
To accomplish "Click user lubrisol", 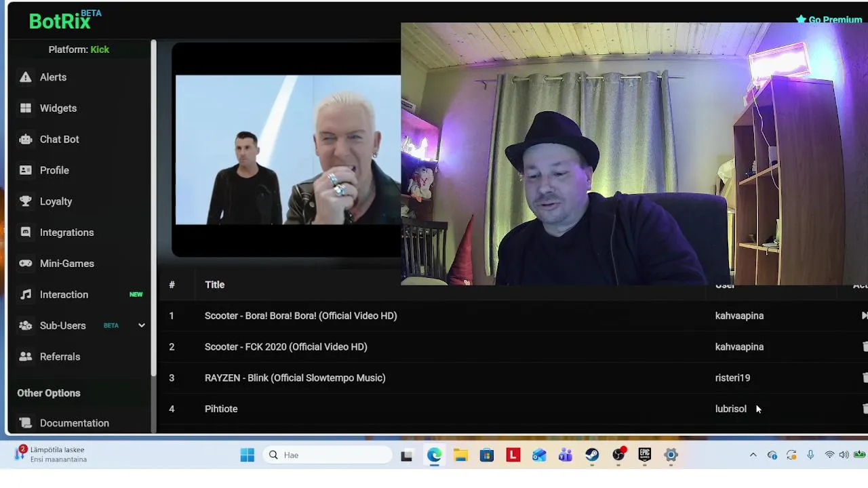I will tap(730, 409).
